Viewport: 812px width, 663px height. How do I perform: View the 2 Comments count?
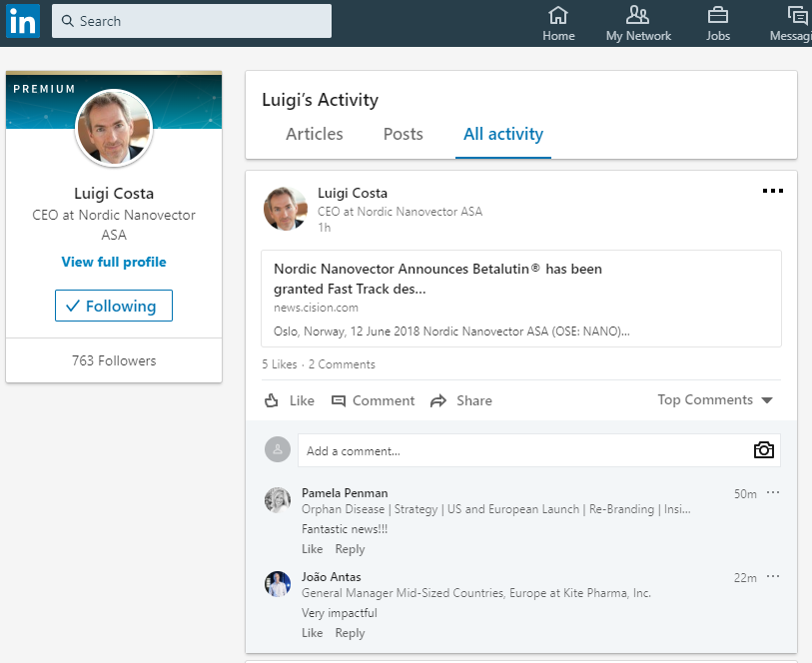(x=342, y=364)
